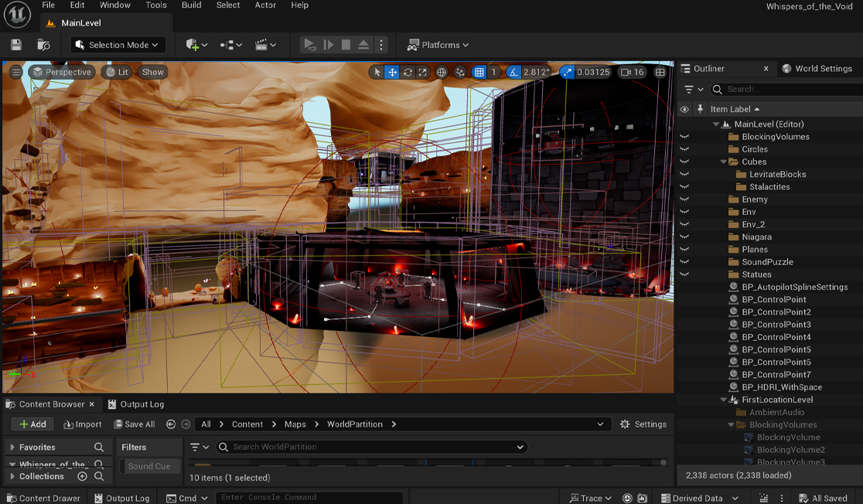Open the Lit view mode menu
The image size is (863, 504).
coord(118,72)
